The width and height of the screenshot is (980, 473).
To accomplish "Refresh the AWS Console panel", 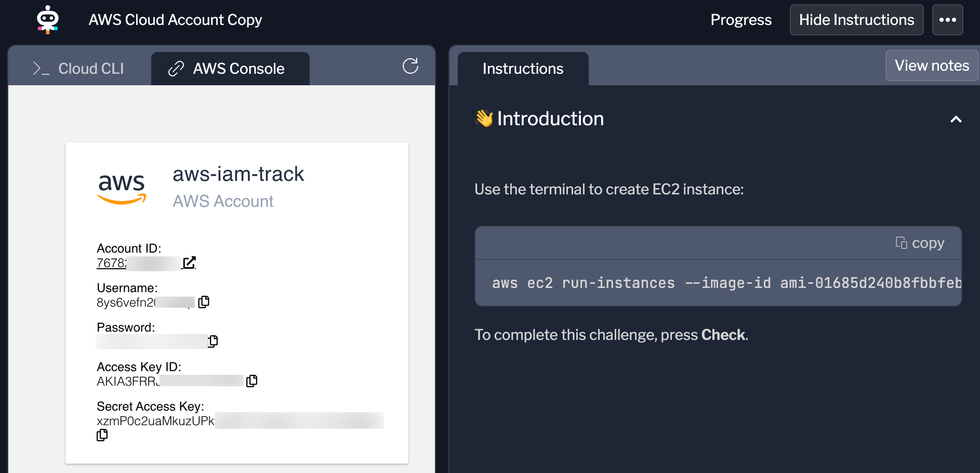I will (410, 66).
